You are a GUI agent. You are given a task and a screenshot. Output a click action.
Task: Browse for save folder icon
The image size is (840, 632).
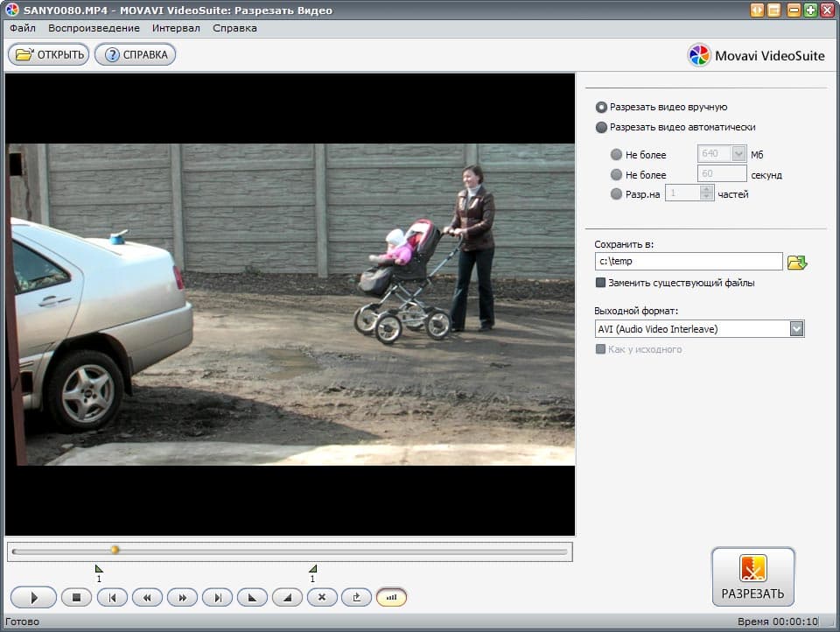click(x=796, y=262)
